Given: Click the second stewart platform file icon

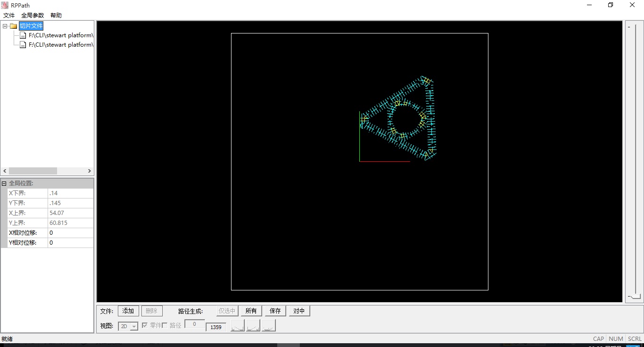Looking at the screenshot, I should tap(23, 45).
